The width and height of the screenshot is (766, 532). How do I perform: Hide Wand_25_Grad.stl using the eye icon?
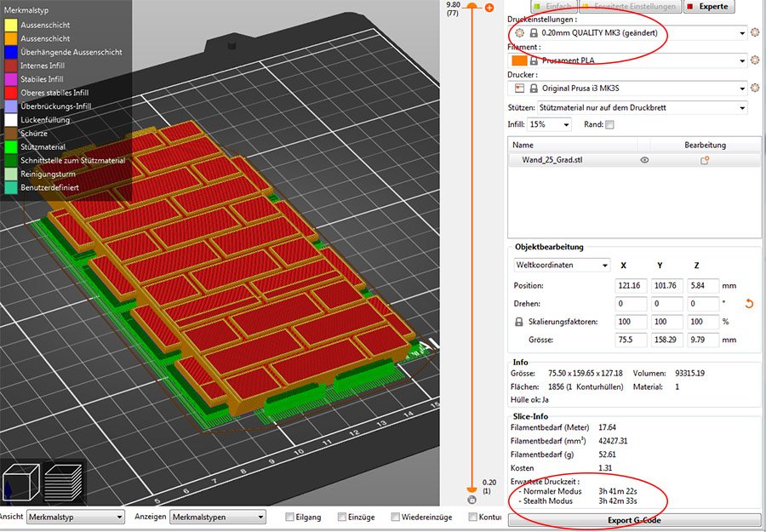[x=644, y=160]
